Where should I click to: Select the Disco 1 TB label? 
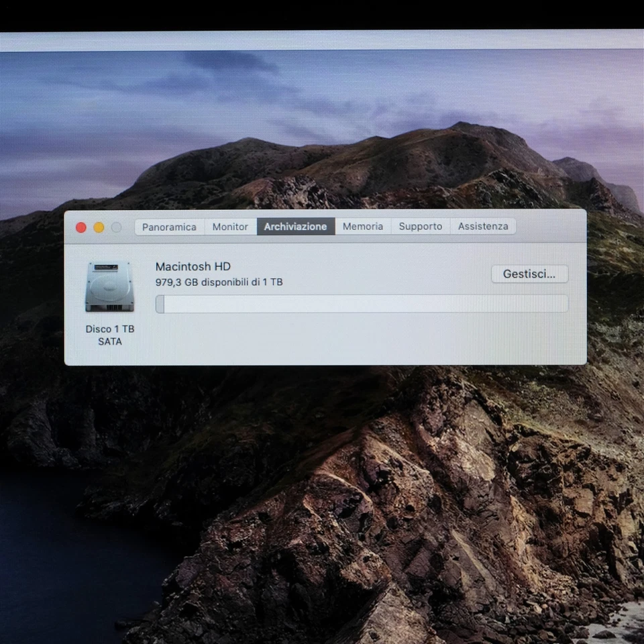109,329
